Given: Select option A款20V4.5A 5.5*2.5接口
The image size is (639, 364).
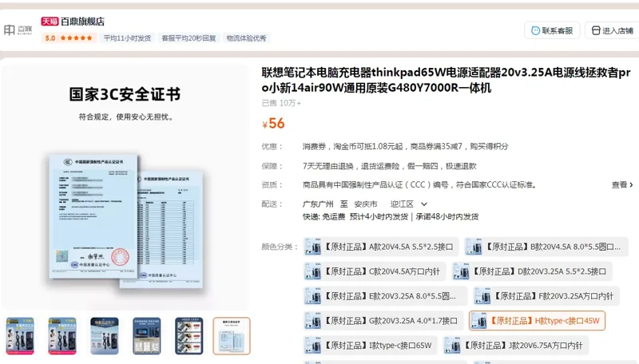Looking at the screenshot, I should click(381, 247).
